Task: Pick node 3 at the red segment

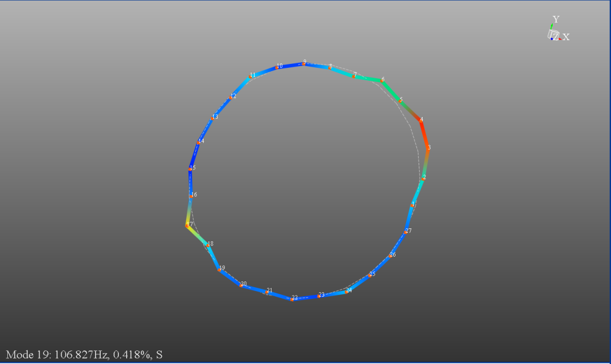Action: (x=428, y=148)
